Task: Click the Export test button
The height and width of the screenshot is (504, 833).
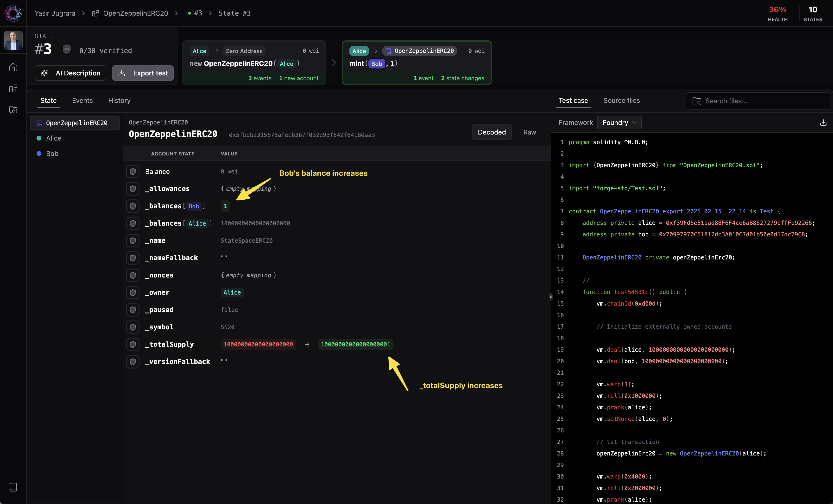Action: coord(143,73)
